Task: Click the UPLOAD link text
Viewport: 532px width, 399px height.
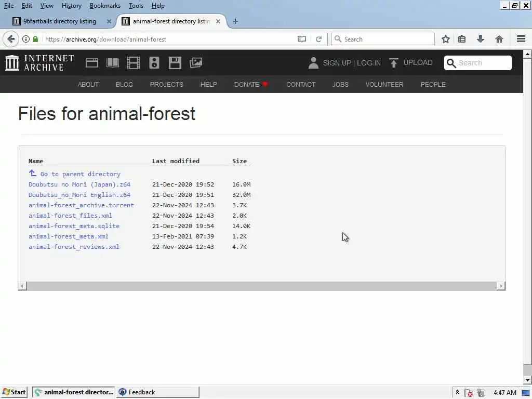Action: pyautogui.click(x=418, y=63)
